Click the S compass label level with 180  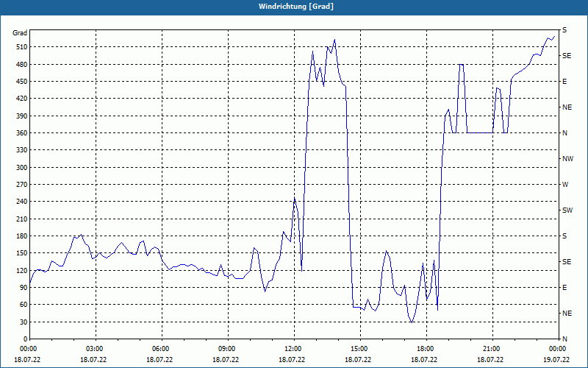(564, 236)
